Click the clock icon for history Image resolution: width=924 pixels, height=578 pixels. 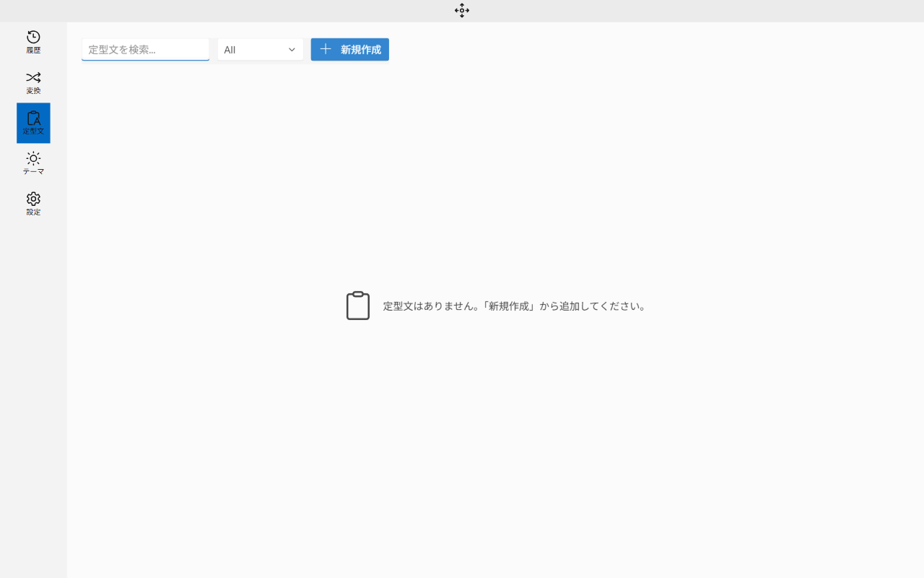point(32,35)
